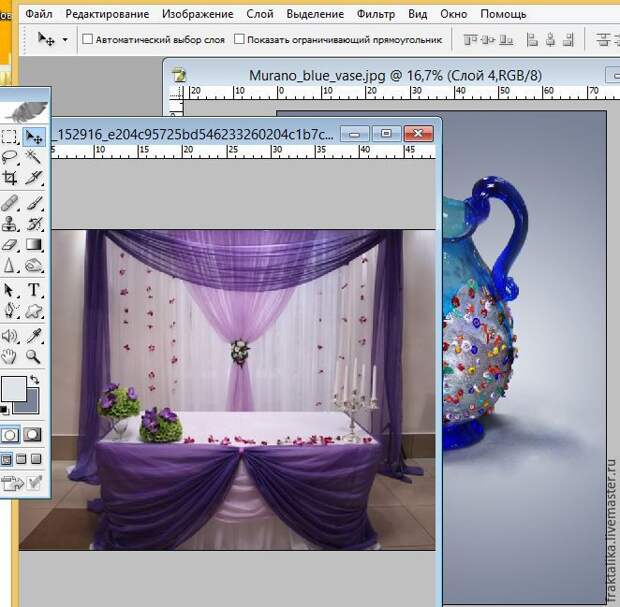Viewport: 620px width, 607px height.
Task: Click Distribute Top Edges icon
Action: (x=603, y=40)
